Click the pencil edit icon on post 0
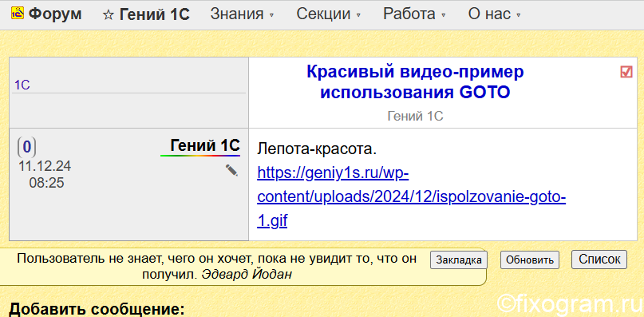644x317 pixels. tap(231, 170)
